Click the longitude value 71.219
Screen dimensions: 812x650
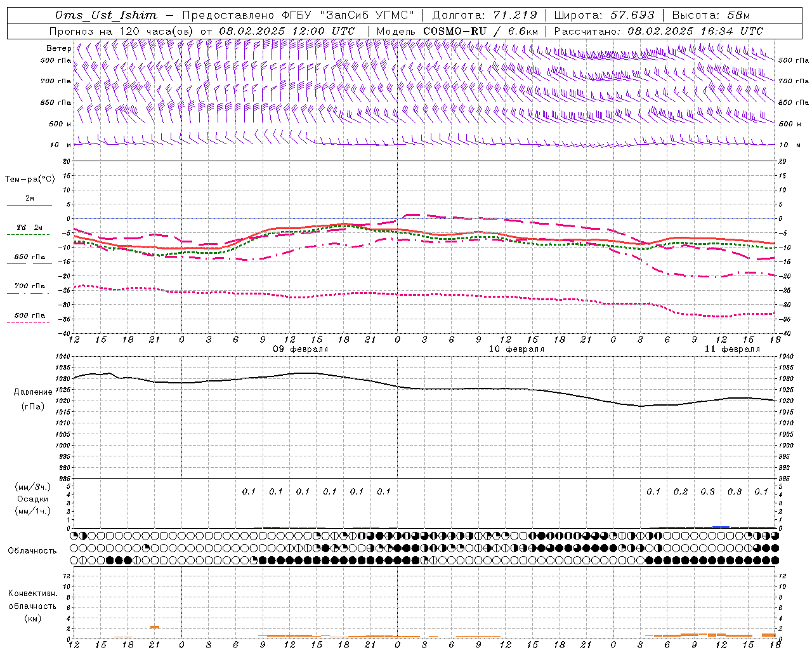coord(515,15)
